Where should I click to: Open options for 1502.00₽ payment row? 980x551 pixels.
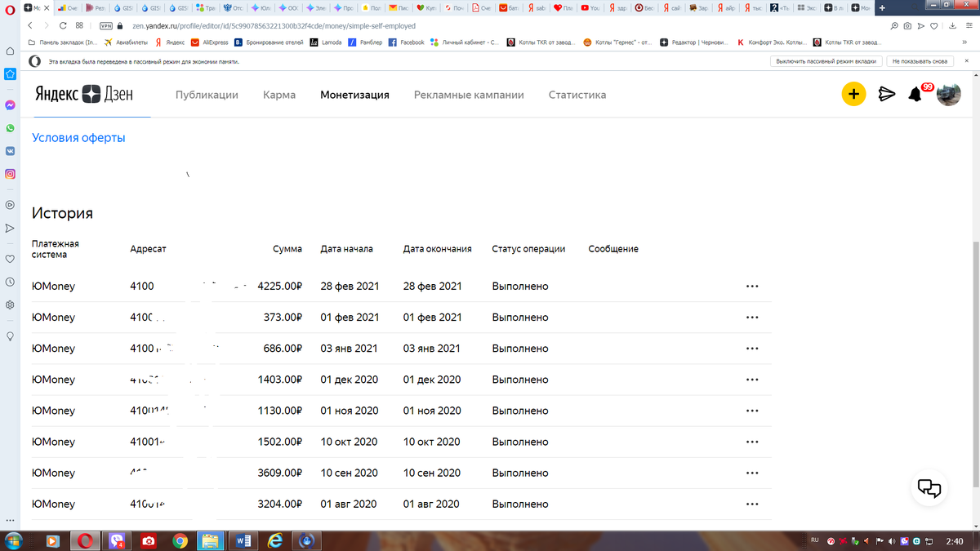point(752,442)
